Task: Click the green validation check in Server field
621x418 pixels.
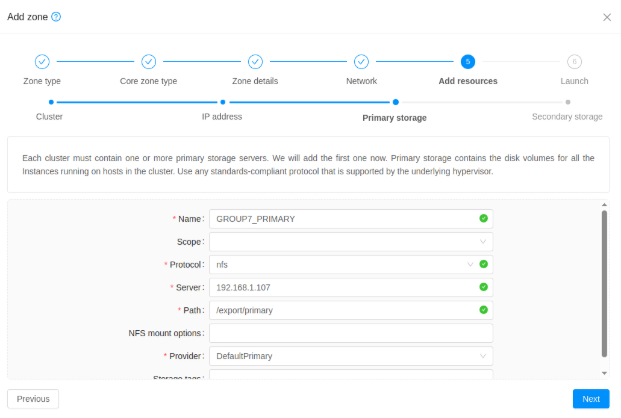Action: point(483,287)
